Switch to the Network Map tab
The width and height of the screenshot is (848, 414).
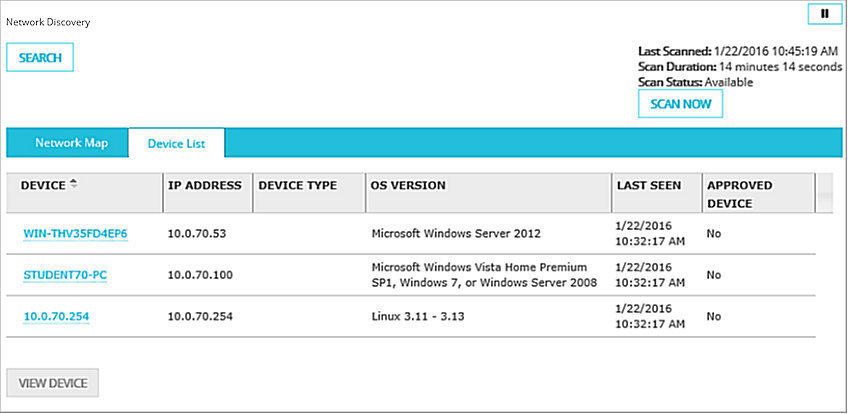point(71,143)
